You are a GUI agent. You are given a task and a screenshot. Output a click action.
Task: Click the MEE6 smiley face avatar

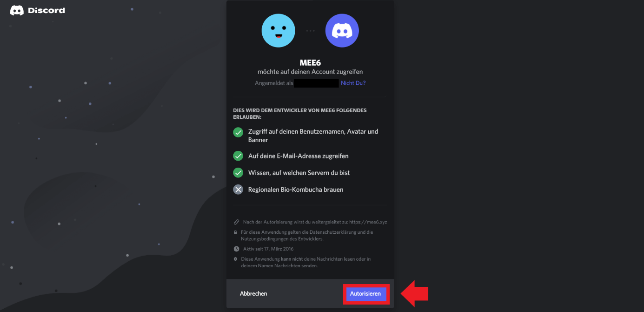279,30
